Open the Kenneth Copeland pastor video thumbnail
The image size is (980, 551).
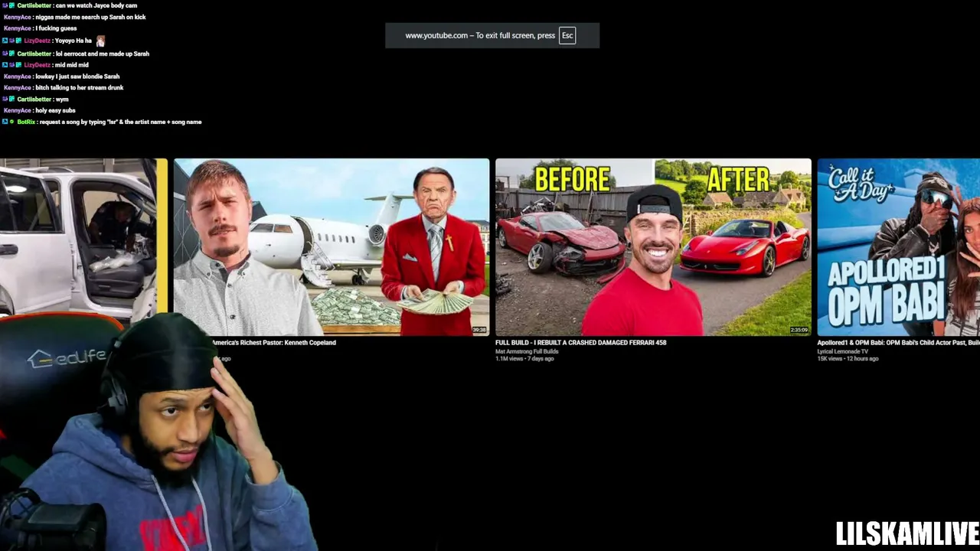(x=332, y=246)
